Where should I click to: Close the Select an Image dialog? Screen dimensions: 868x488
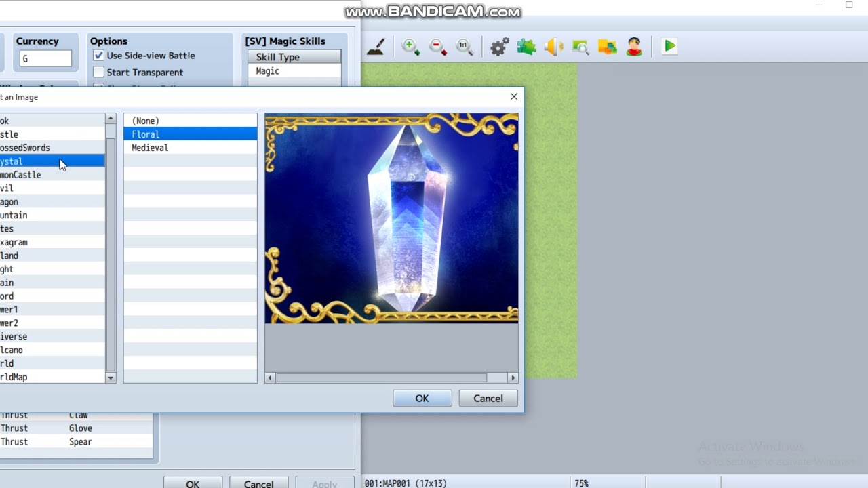click(x=514, y=97)
